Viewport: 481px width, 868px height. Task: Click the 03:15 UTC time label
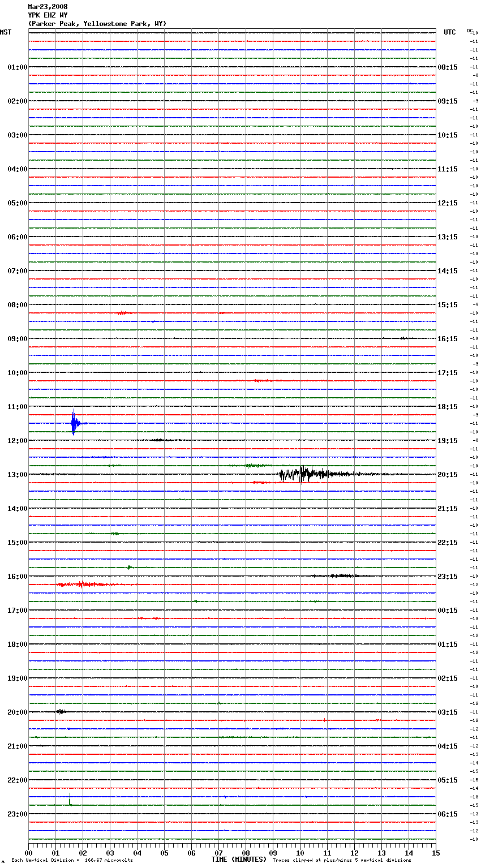(x=448, y=712)
